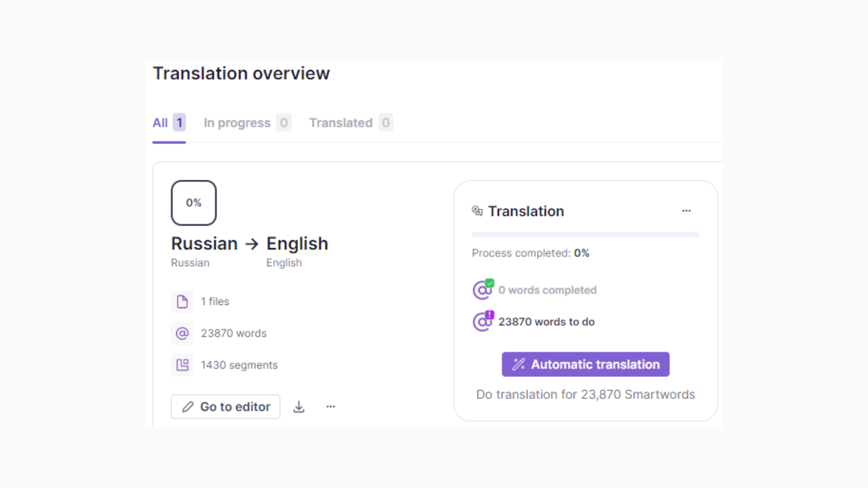Switch to the All tab
868x488 pixels.
click(x=169, y=123)
